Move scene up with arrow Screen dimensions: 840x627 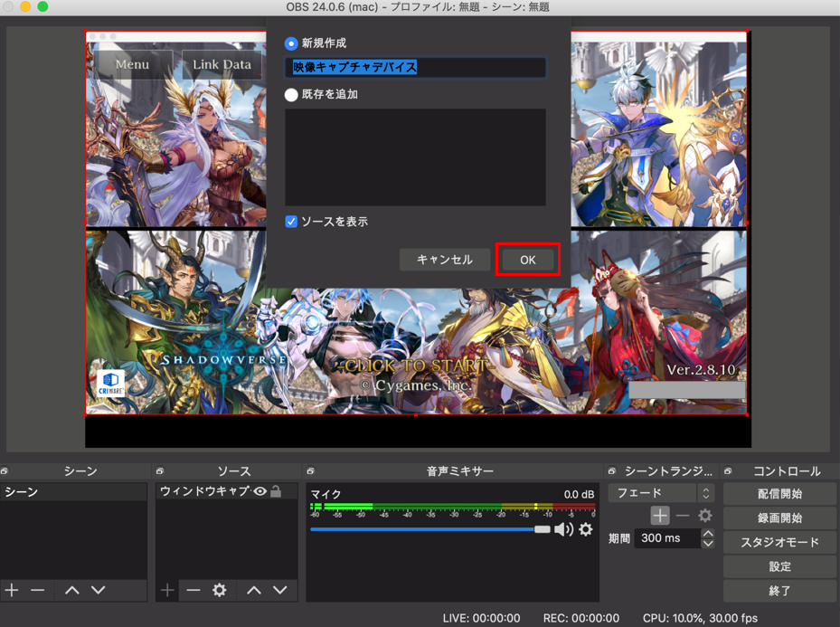pos(71,590)
